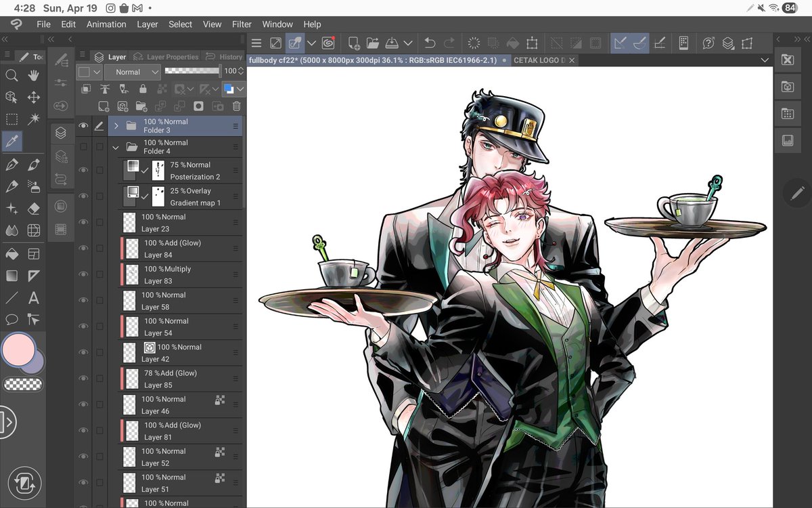Select the Blend droplets tool
The image size is (812, 508).
coord(12,230)
